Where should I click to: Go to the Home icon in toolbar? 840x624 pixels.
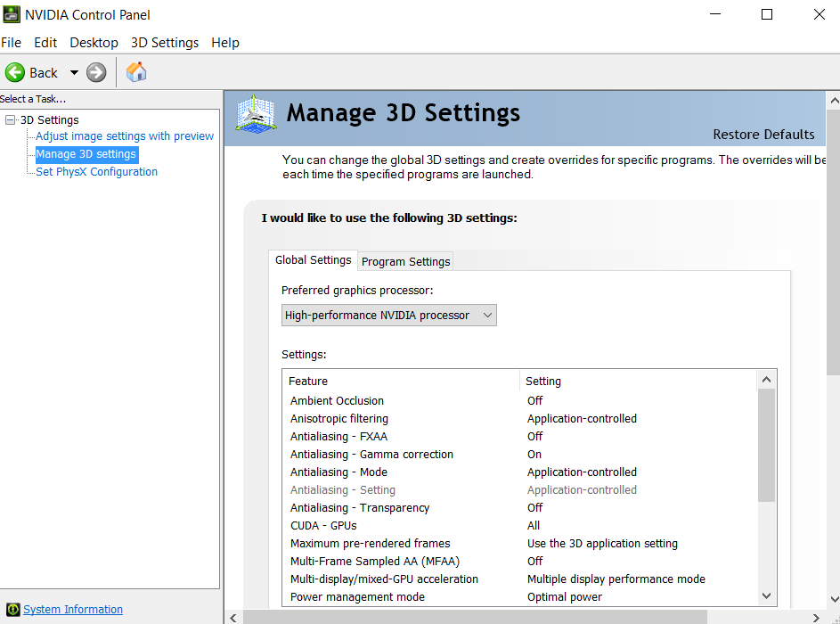(x=136, y=72)
